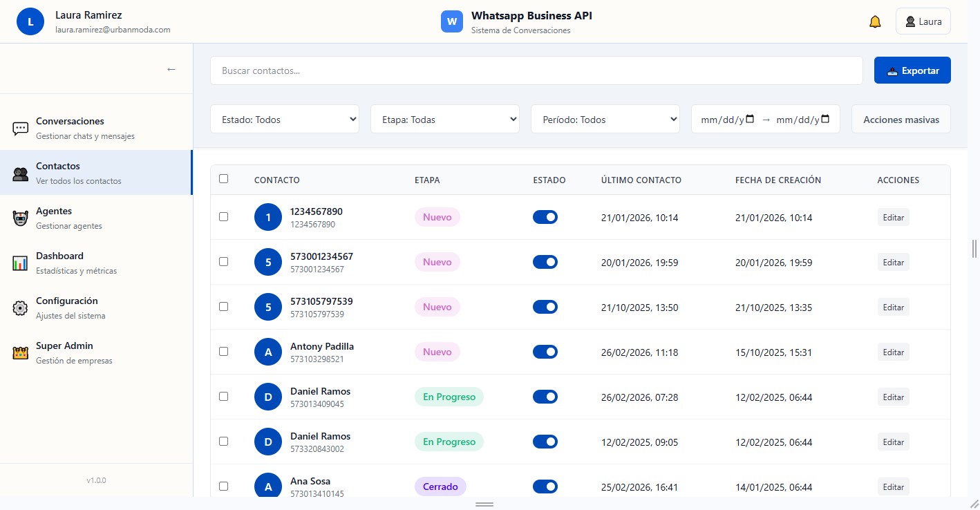980x510 pixels.
Task: Open the Etapa: Todas dropdown
Action: pos(445,119)
